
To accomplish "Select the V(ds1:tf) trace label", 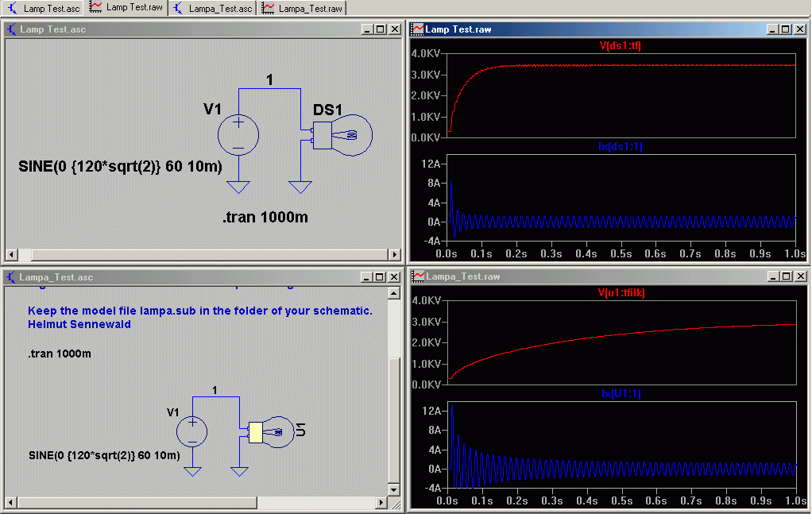I will [x=621, y=45].
